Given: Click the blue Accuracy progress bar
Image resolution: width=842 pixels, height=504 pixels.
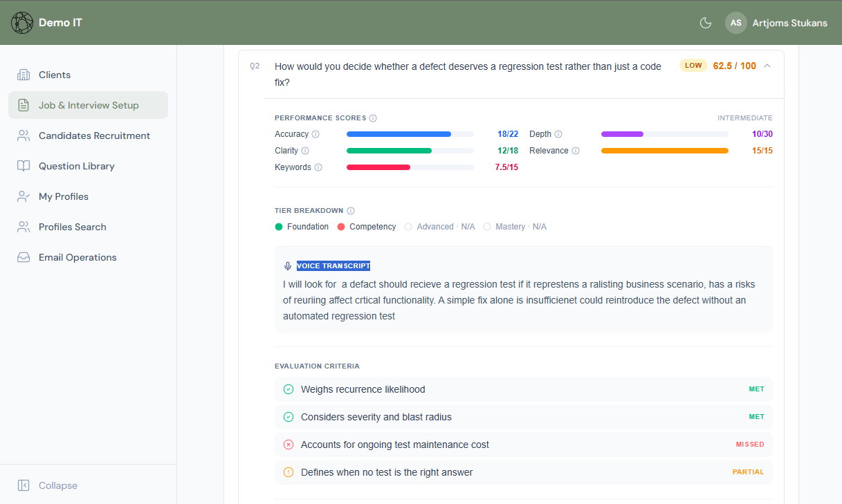Looking at the screenshot, I should point(410,134).
